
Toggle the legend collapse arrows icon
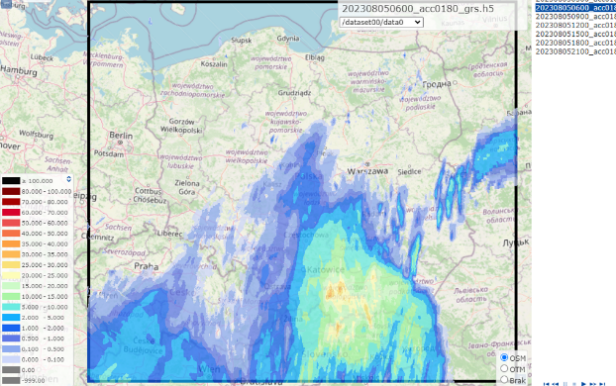(x=69, y=179)
